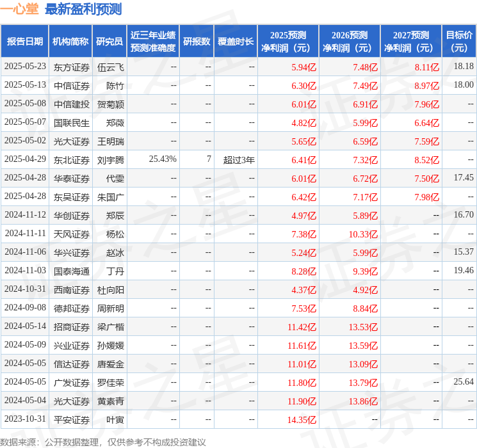Select the 东方证券 institution cell
The width and height of the screenshot is (477, 448).
(72, 67)
